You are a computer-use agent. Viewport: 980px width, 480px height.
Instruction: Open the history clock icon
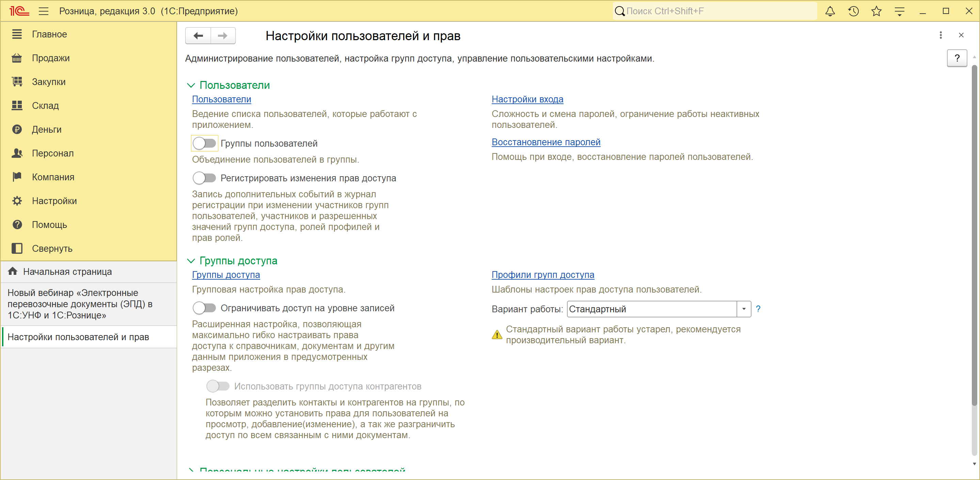click(853, 12)
